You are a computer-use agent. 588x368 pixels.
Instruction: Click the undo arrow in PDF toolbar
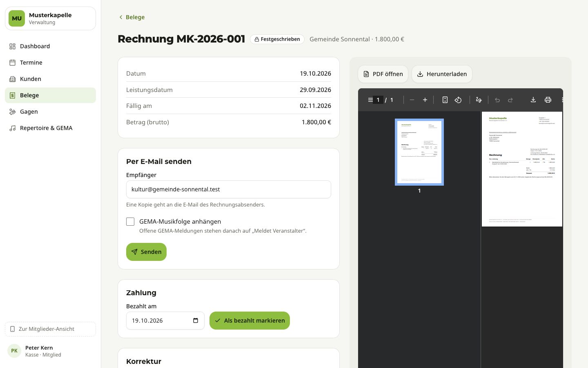click(x=497, y=100)
